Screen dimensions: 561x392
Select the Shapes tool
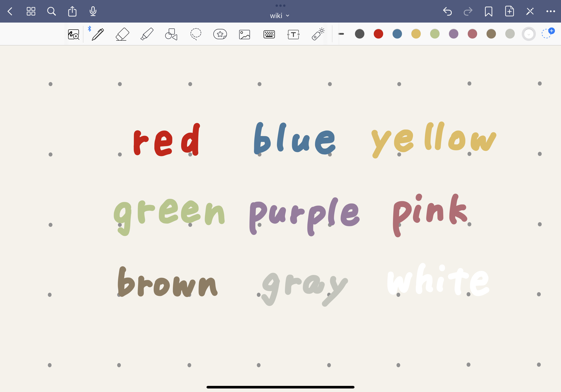point(171,34)
